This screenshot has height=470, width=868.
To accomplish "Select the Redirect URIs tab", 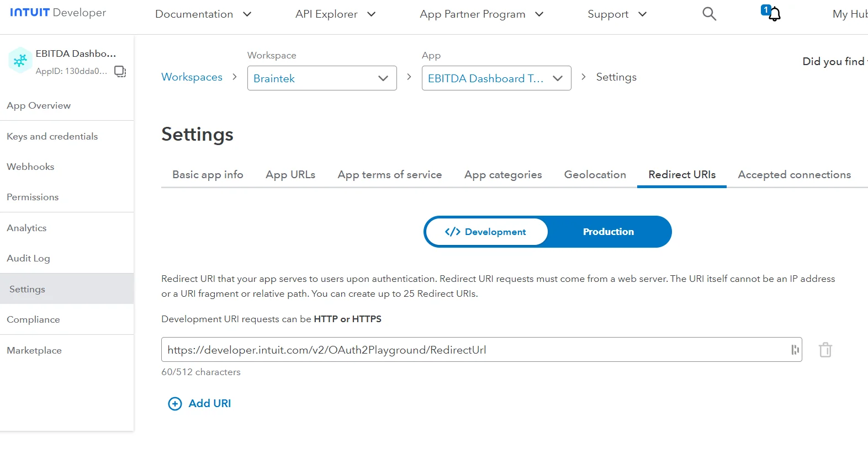I will (x=682, y=175).
